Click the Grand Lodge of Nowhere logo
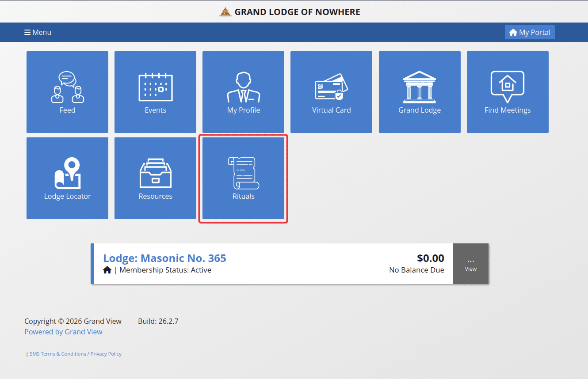 click(225, 12)
